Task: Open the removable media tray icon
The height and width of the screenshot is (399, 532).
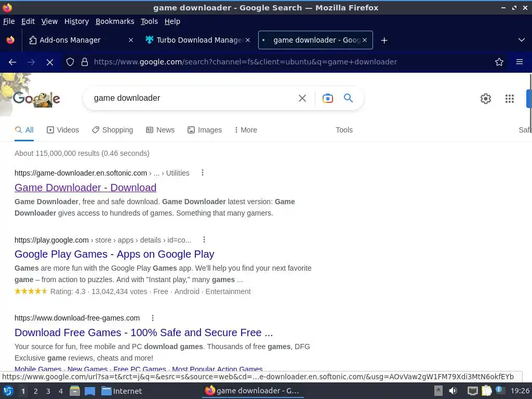Action: (x=438, y=391)
